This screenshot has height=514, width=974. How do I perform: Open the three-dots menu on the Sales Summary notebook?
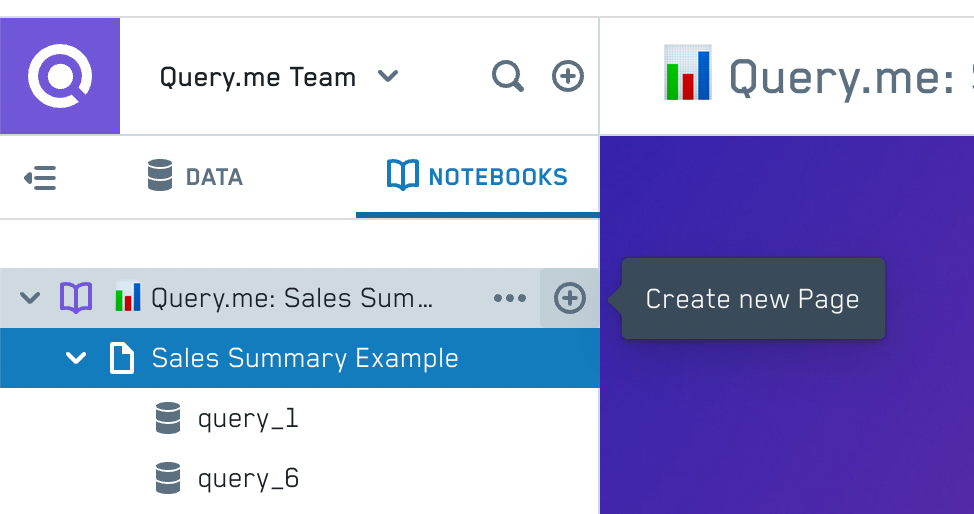510,298
